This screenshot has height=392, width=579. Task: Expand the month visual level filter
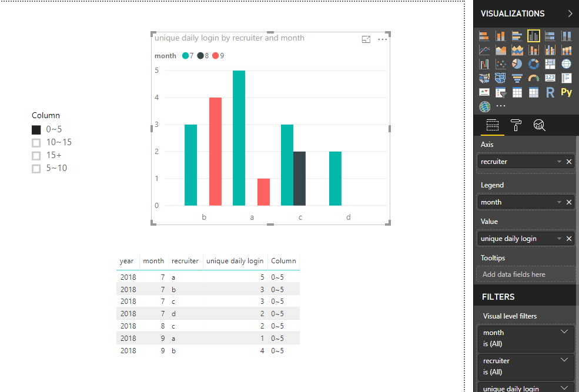coord(564,332)
